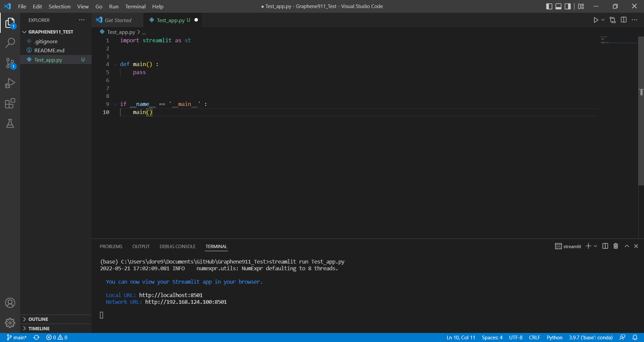Viewport: 644px width, 342px height.
Task: Fold the if __name__ block
Action: point(115,104)
